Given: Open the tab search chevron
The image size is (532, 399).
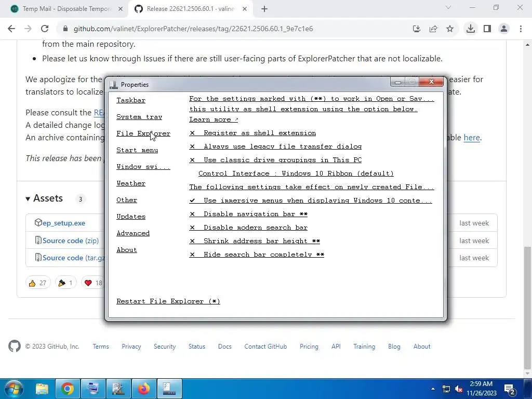Looking at the screenshot, I should point(448,7).
